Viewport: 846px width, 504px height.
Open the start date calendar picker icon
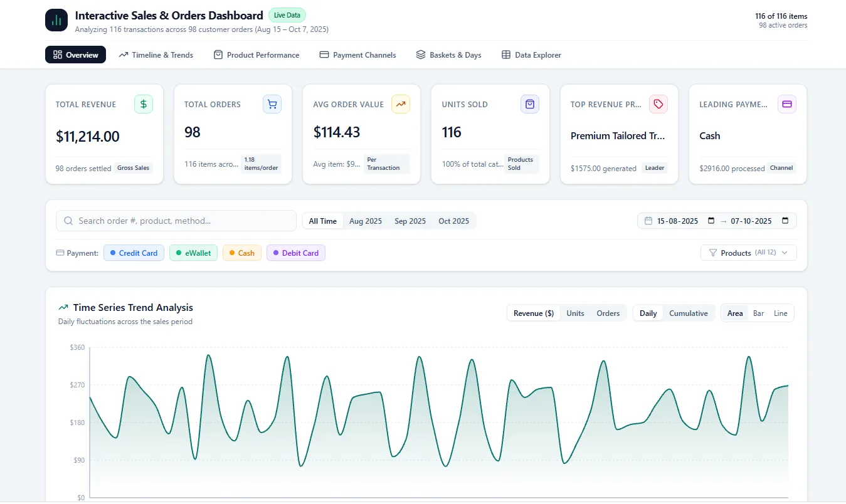click(x=711, y=221)
